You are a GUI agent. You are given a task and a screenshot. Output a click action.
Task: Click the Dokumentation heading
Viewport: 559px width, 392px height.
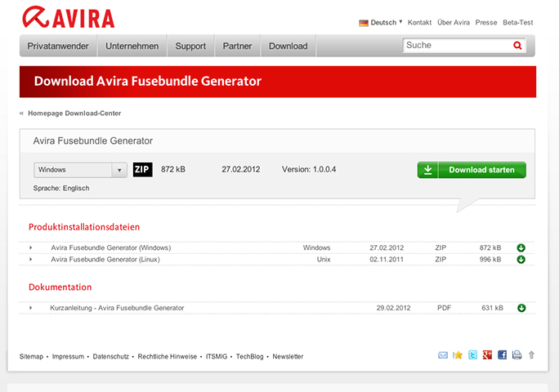[60, 287]
